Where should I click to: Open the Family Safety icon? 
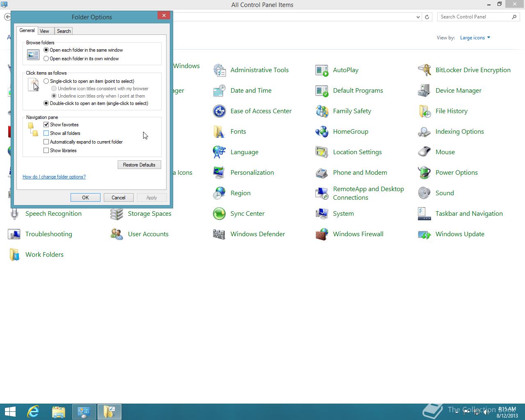pos(322,111)
